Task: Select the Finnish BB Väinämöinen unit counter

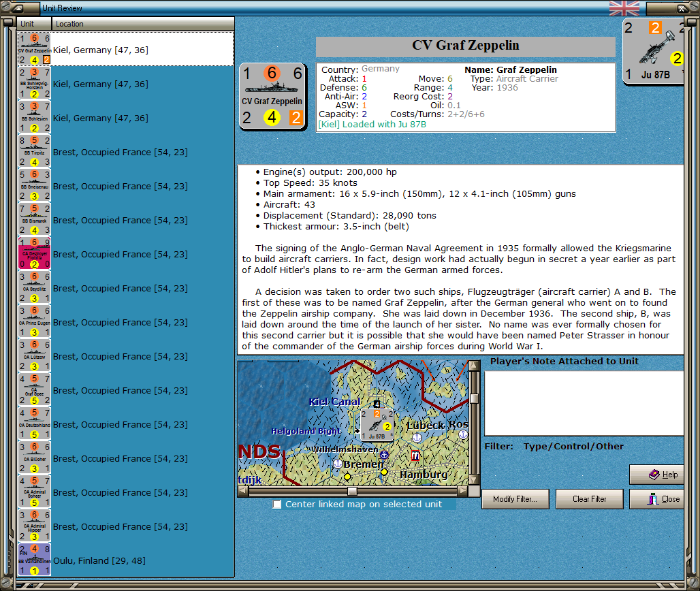Action: point(34,560)
